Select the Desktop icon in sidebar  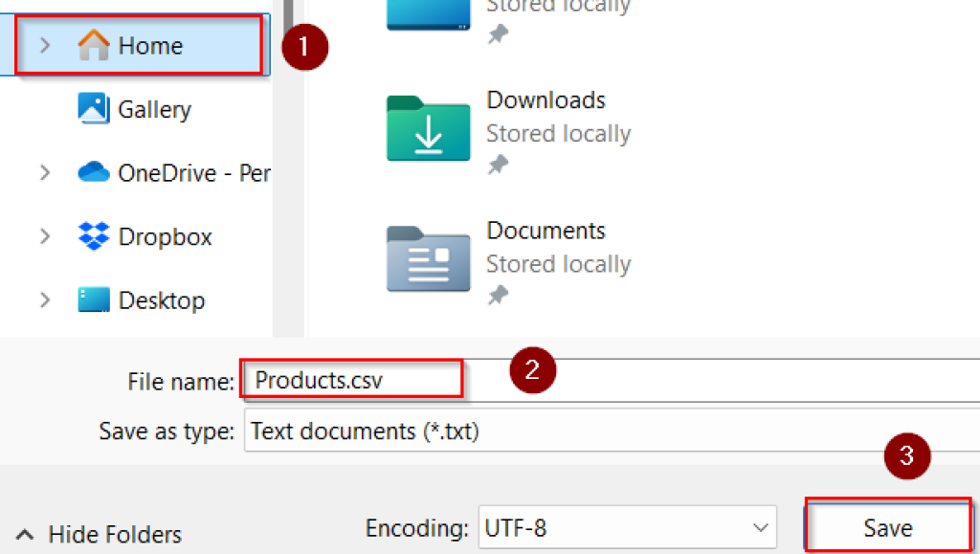(92, 299)
